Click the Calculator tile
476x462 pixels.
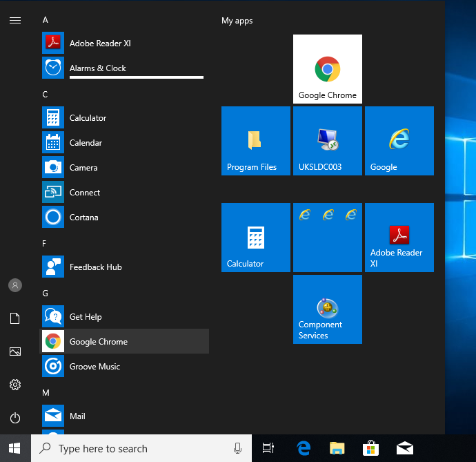pyautogui.click(x=256, y=238)
